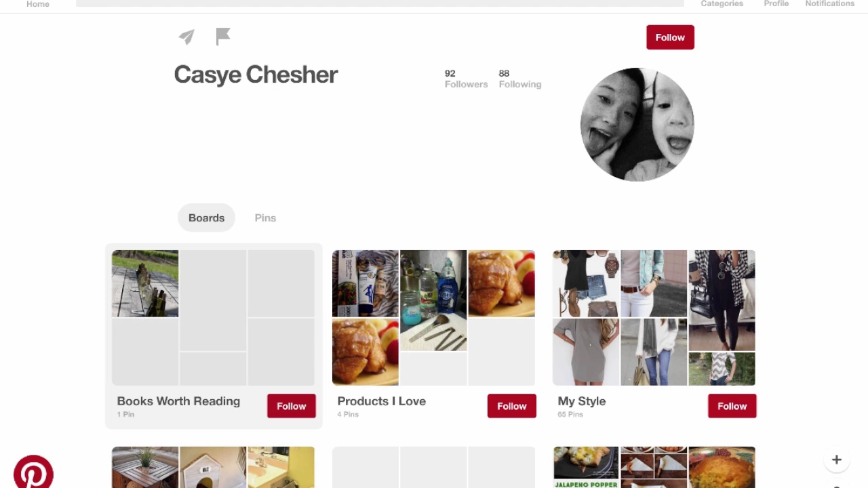View the 88 Following list
The width and height of the screenshot is (868, 488).
[520, 79]
